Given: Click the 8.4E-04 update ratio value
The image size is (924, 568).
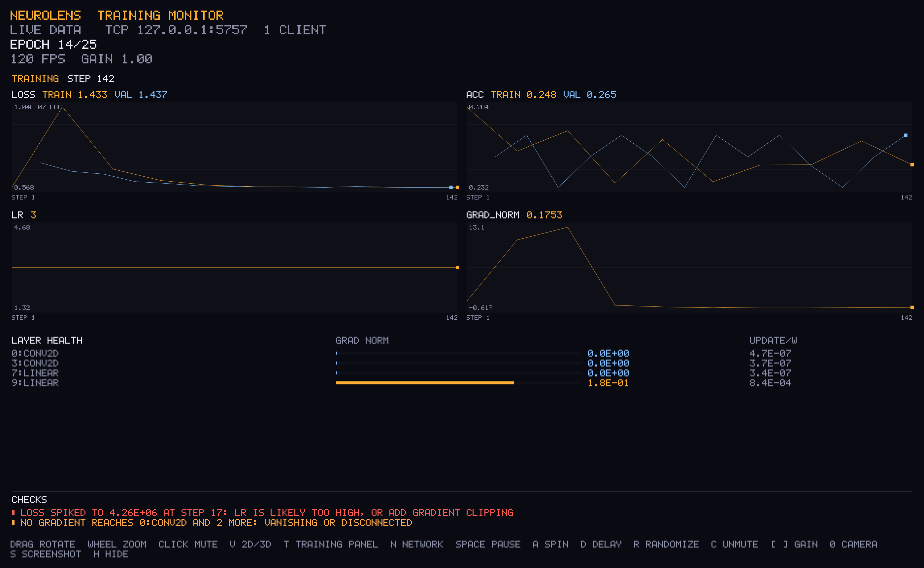Looking at the screenshot, I should coord(770,383).
